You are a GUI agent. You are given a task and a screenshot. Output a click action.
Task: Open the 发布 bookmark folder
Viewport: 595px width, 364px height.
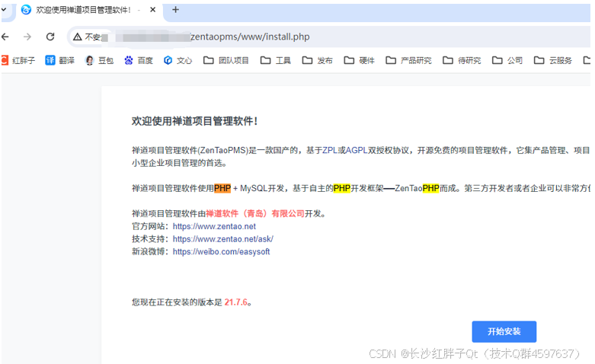317,60
